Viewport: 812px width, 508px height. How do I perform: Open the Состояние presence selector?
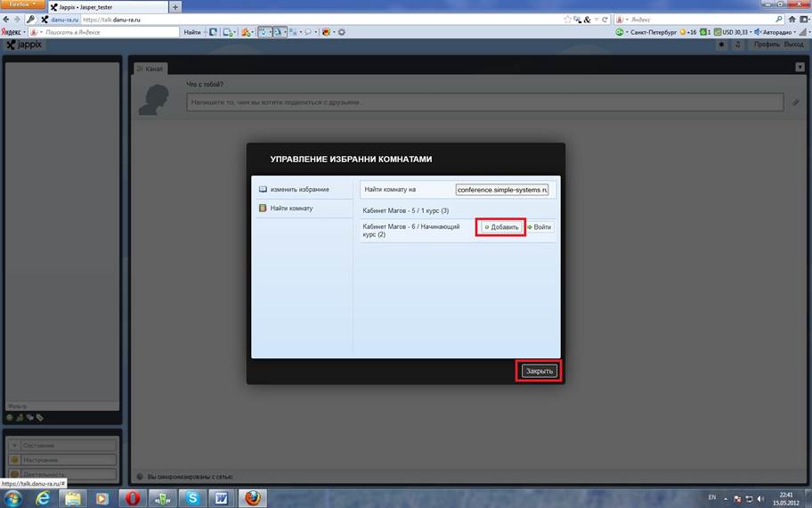(62, 446)
